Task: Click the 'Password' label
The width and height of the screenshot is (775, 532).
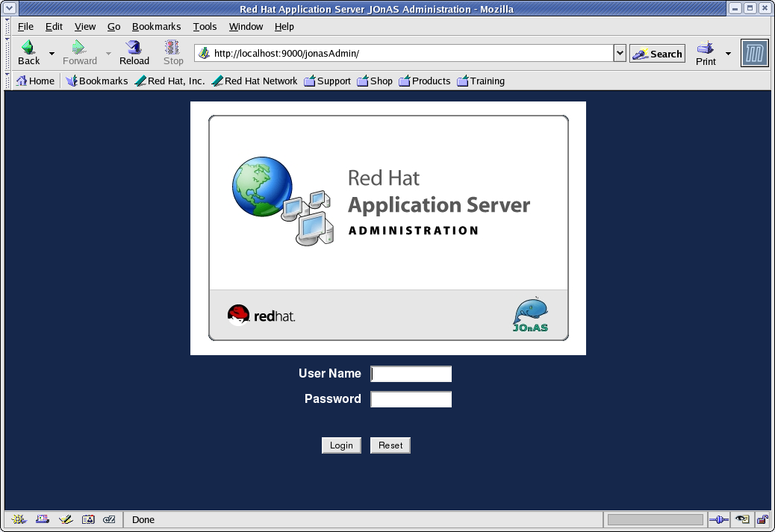Action: click(x=333, y=398)
